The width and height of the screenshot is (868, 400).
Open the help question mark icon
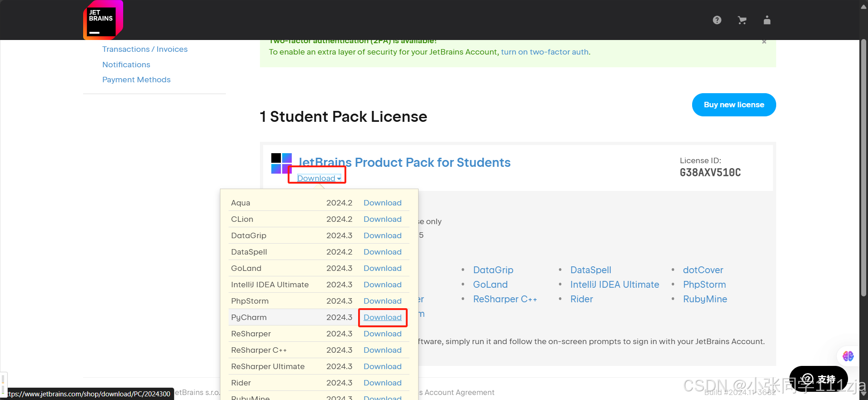717,20
